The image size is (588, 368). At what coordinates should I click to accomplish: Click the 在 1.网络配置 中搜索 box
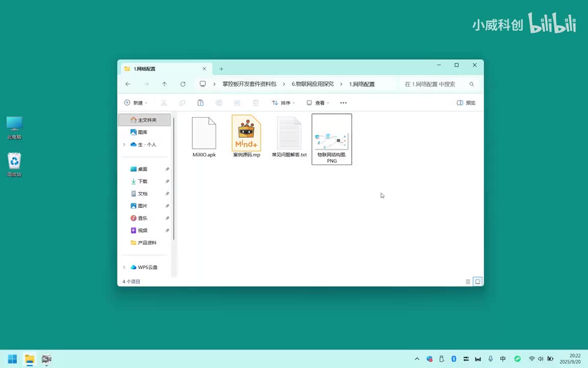tap(439, 84)
